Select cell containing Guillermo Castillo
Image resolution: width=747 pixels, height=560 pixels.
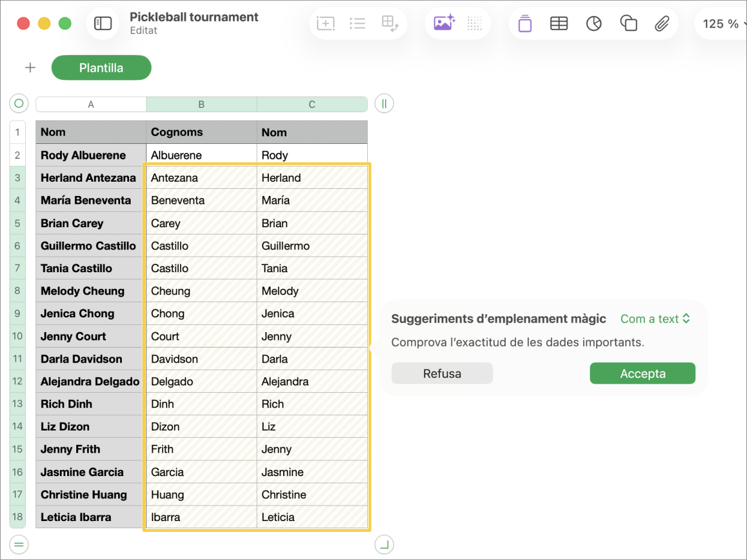pos(91,246)
